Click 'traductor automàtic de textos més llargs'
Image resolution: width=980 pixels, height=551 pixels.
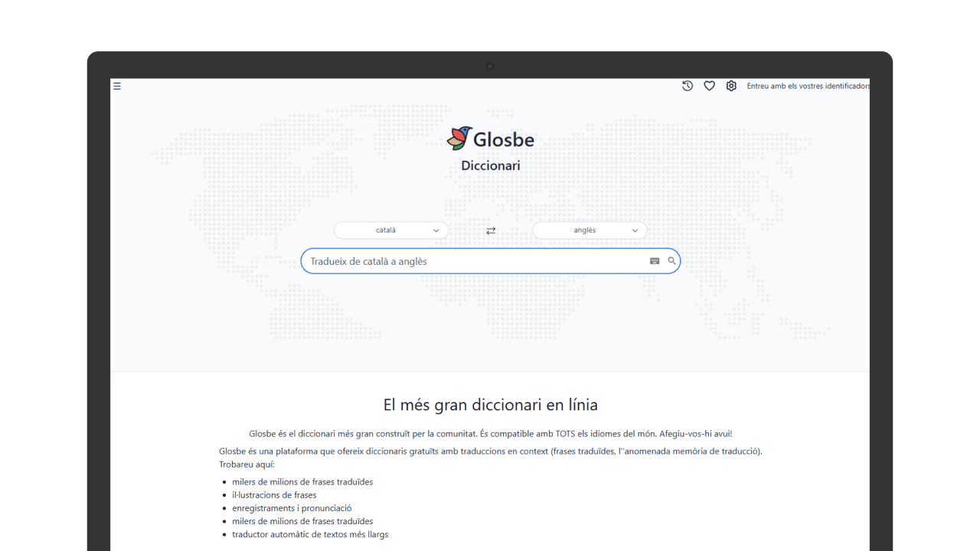pos(310,534)
